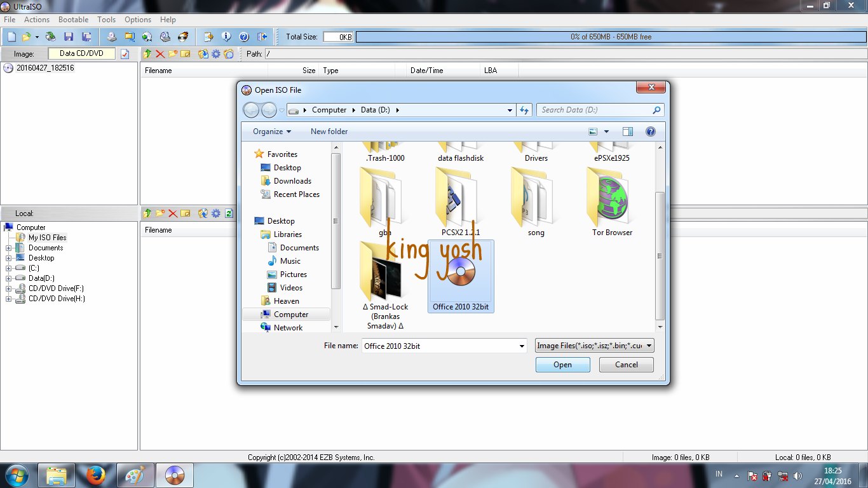Click the navigation pane scrollbar down arrow
Screen dimensions: 868x488
tap(336, 327)
